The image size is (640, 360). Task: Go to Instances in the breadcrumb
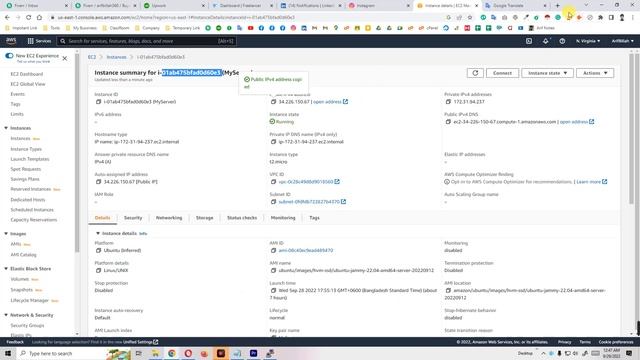pyautogui.click(x=116, y=57)
